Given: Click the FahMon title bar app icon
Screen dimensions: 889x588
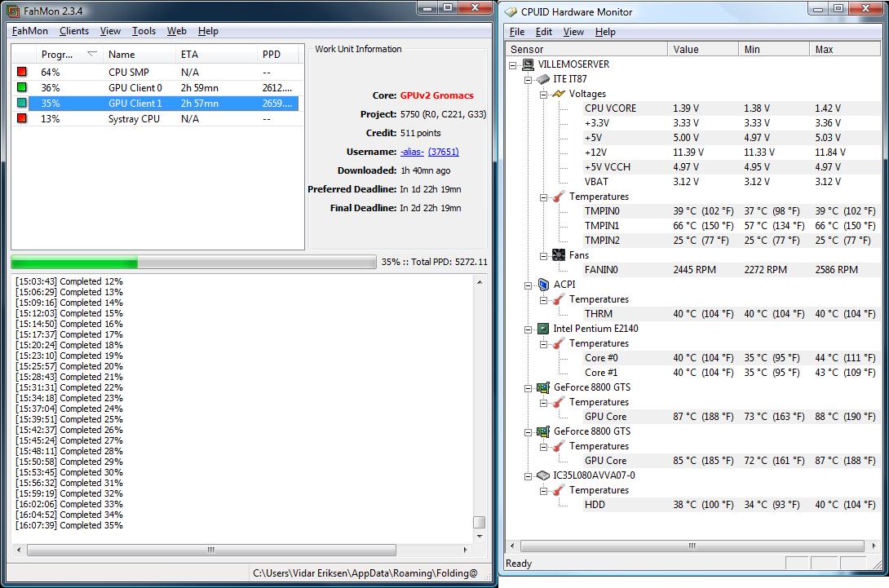Looking at the screenshot, I should click(12, 11).
